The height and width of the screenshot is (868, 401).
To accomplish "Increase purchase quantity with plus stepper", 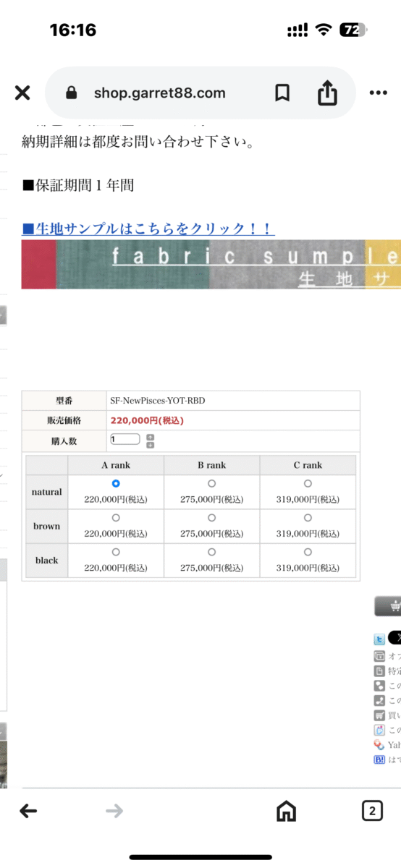I will point(150,437).
